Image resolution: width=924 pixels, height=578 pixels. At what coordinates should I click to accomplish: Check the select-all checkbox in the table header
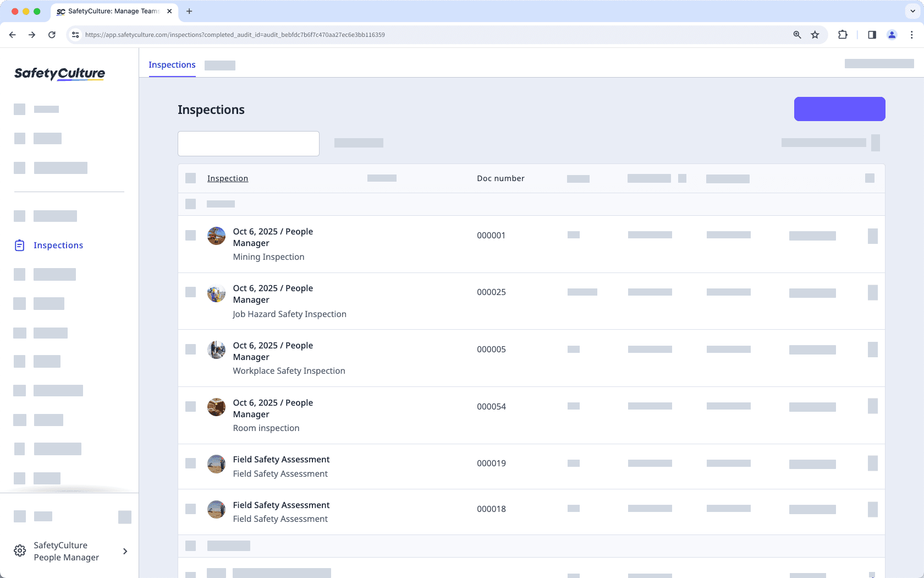(x=190, y=178)
